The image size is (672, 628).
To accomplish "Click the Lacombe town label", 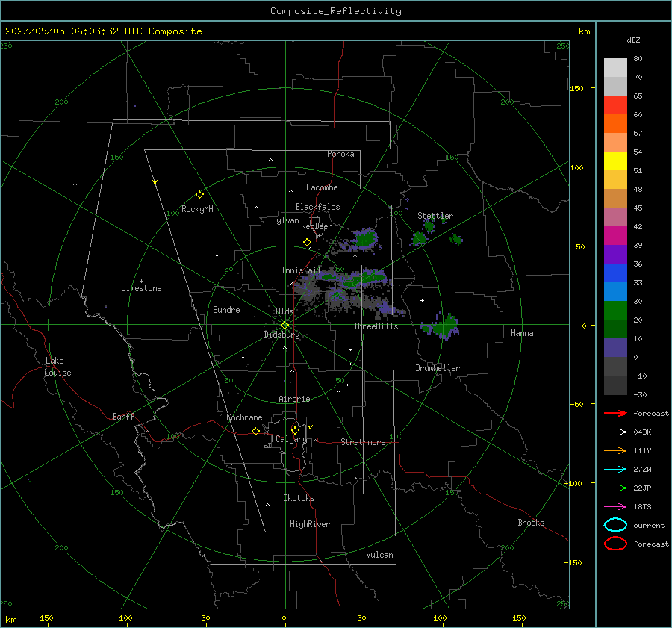I will 322,187.
